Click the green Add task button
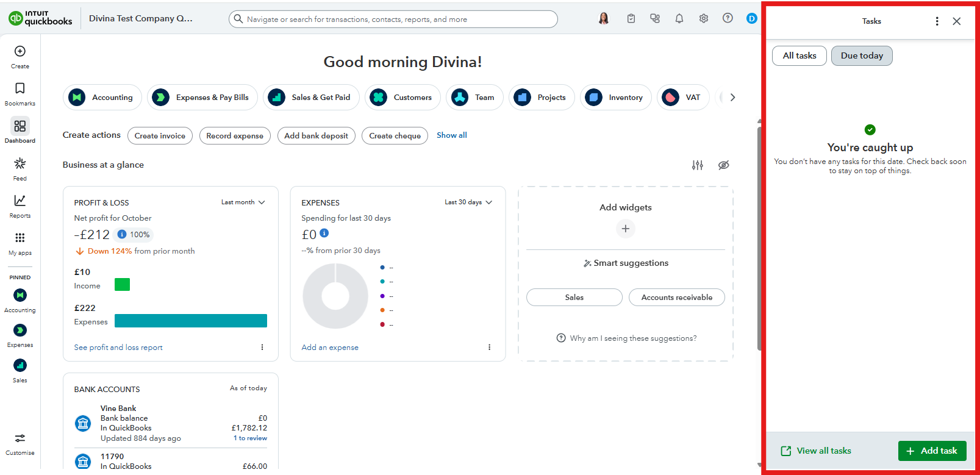980x475 pixels. pyautogui.click(x=932, y=451)
